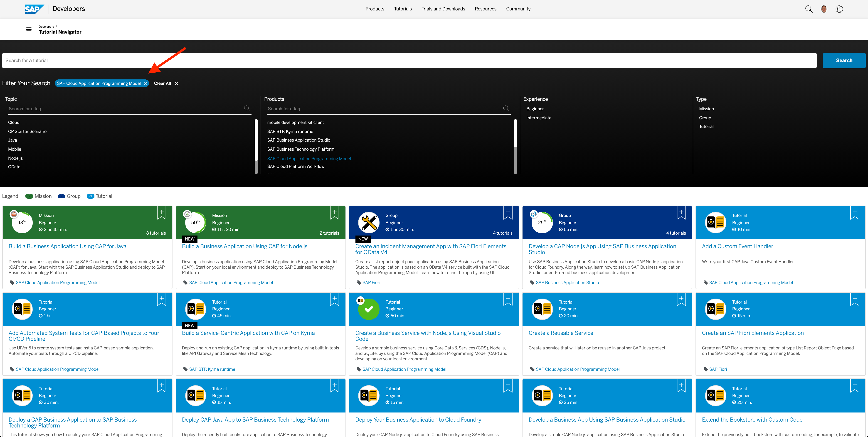Click the Products tag search magnifier icon
868x437 pixels.
[x=506, y=108]
